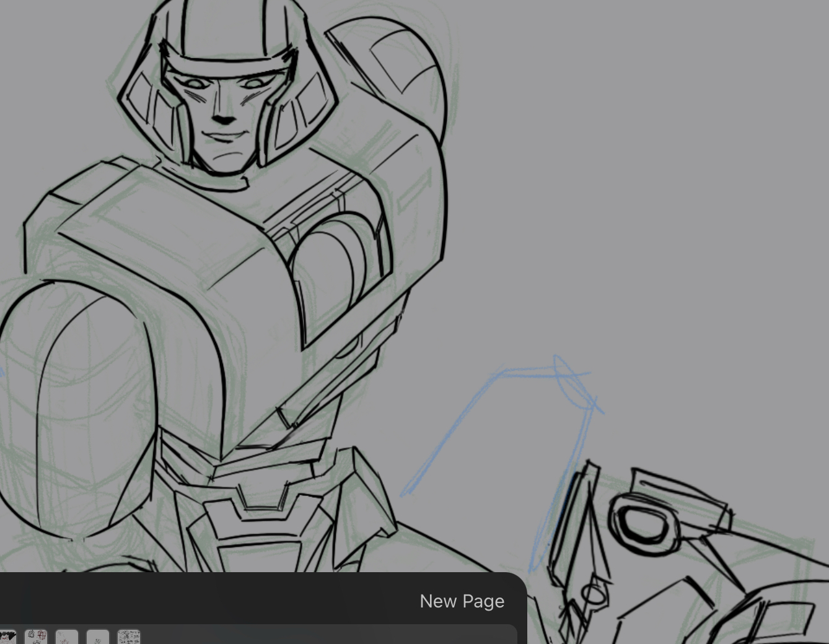The height and width of the screenshot is (644, 829).
Task: Select the fifth page thumbnail with dense black scribbles
Action: (129, 637)
